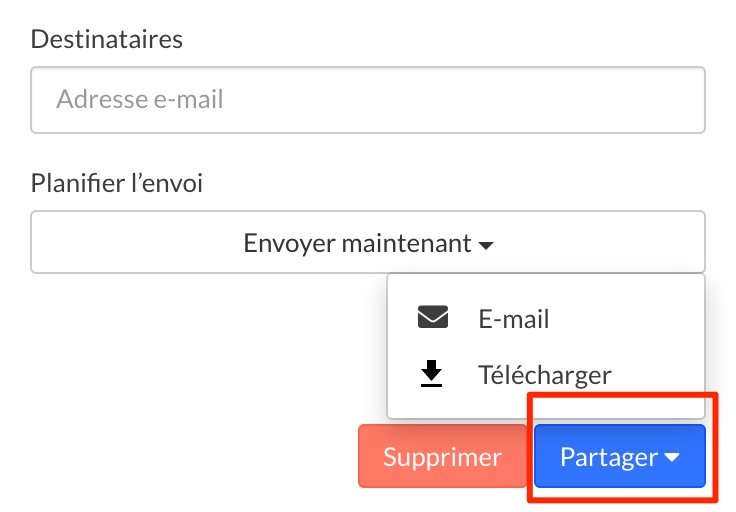Viewport: 736px width, 512px height.
Task: Click the Destinataires field label
Action: 107,38
